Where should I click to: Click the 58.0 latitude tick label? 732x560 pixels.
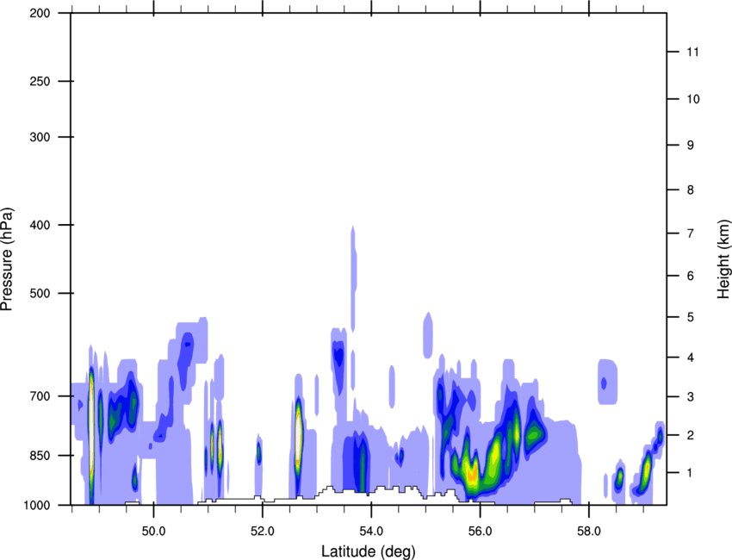(x=589, y=531)
